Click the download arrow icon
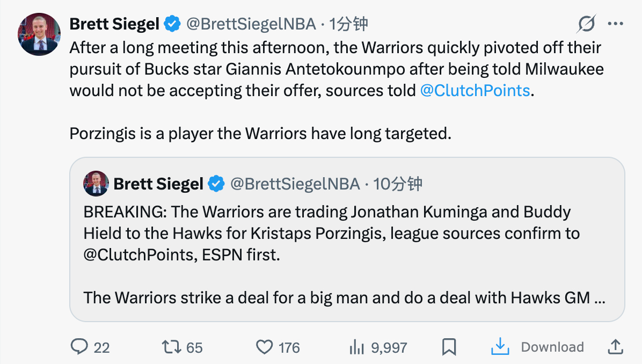Screen dimensions: 642x364 (500, 347)
